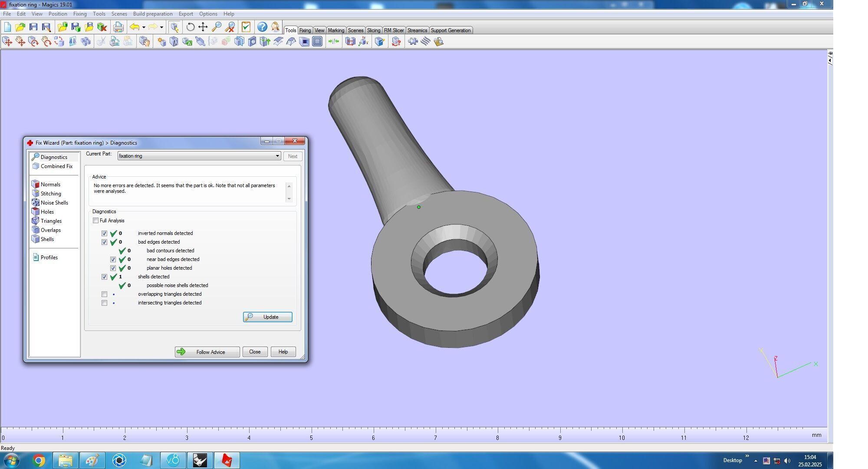868x469 pixels.
Task: Click the Print icon in toolbar
Action: point(118,27)
